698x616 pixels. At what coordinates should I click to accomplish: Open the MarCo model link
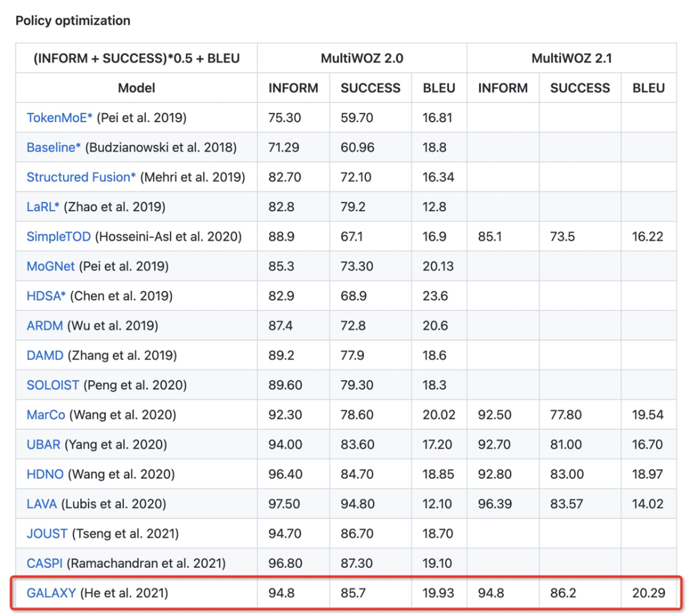[46, 415]
